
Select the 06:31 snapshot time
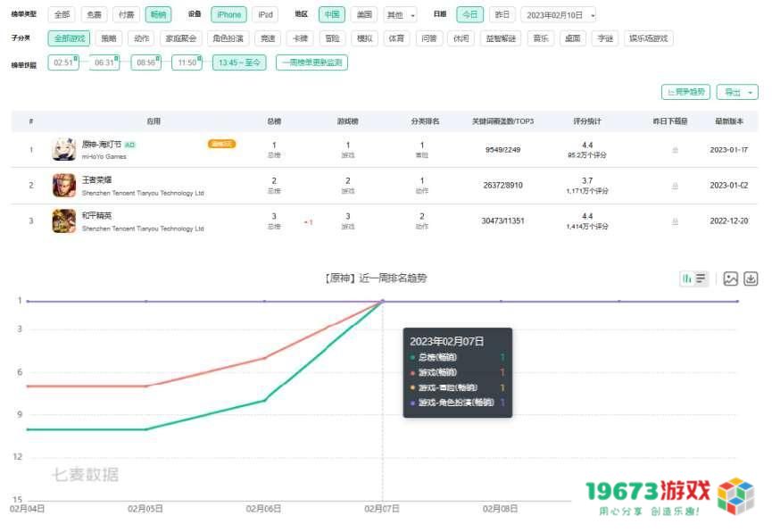[104, 62]
